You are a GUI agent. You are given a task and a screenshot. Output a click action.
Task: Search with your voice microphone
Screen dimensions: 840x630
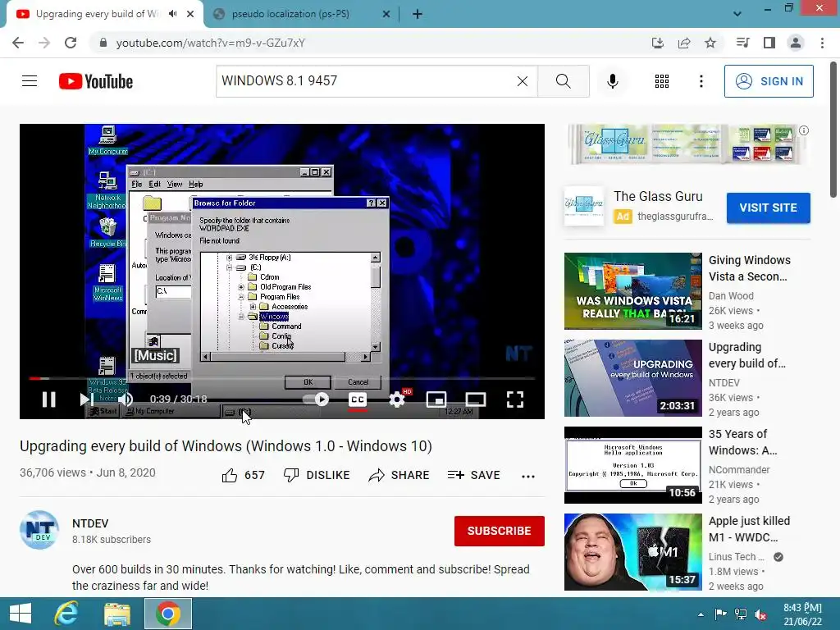click(612, 81)
